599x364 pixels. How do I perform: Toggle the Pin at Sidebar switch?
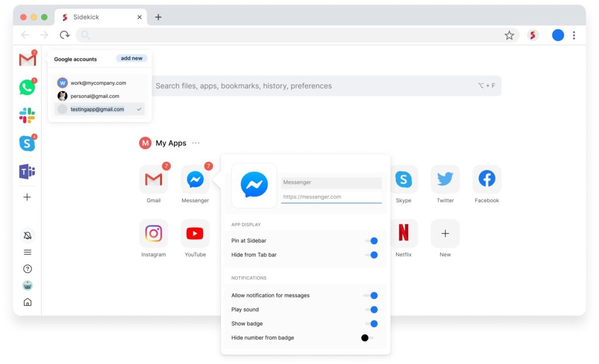coord(371,241)
